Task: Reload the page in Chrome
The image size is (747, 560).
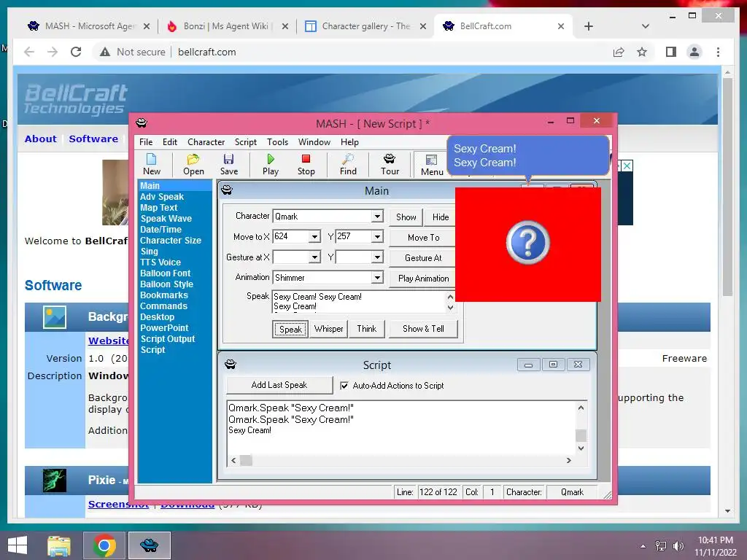Action: point(76,52)
